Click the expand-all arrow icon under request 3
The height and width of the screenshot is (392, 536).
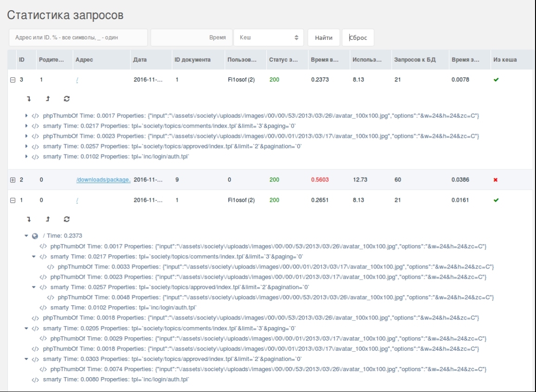pyautogui.click(x=29, y=99)
